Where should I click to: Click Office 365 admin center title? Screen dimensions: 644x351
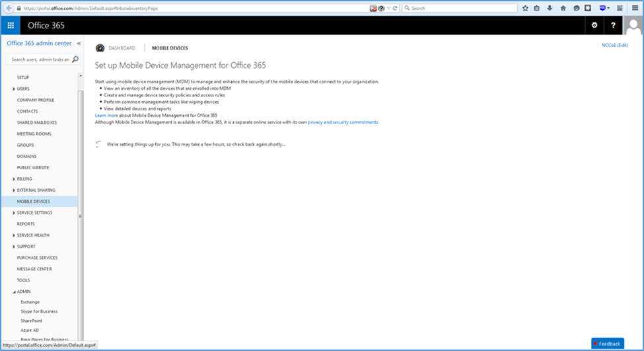[x=39, y=43]
